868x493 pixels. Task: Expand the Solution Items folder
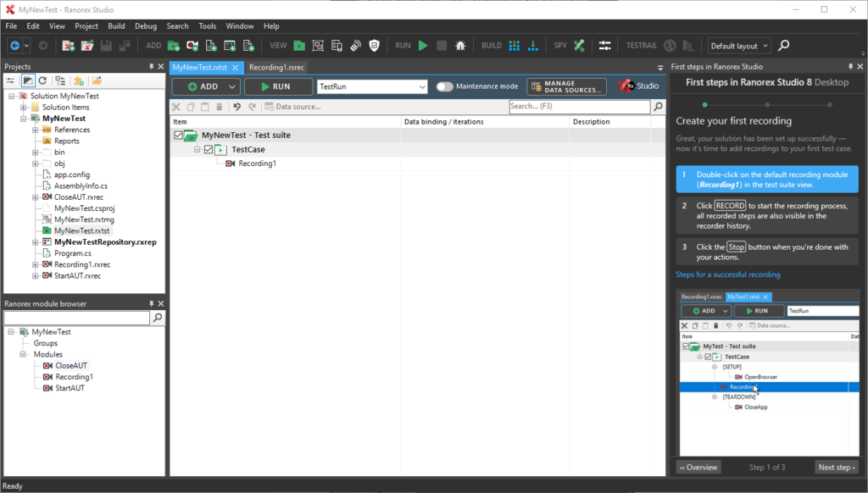click(x=23, y=108)
